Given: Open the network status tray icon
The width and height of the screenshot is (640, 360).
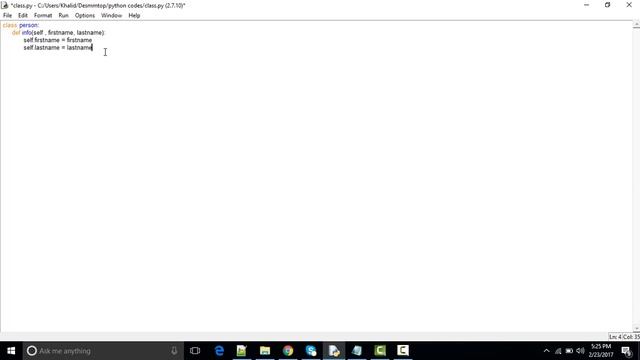Looking at the screenshot, I should click(x=558, y=351).
